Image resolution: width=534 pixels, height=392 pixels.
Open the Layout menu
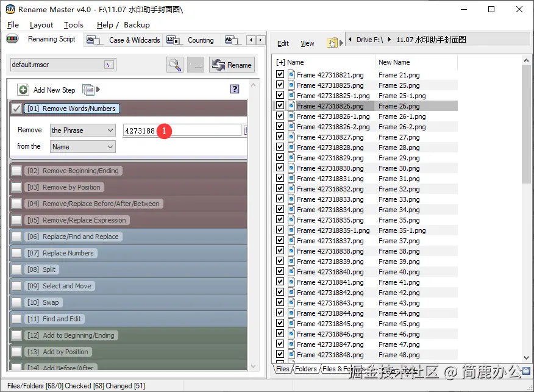(41, 25)
